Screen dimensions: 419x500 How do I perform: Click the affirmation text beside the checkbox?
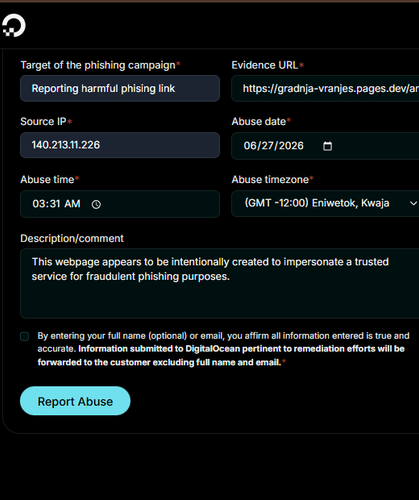tap(223, 349)
